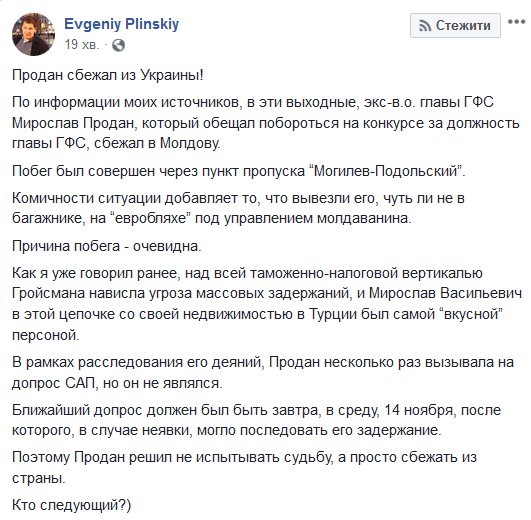This screenshot has width=531, height=520.
Task: Click the '19 хв.' post timestamp
Action: tap(82, 44)
